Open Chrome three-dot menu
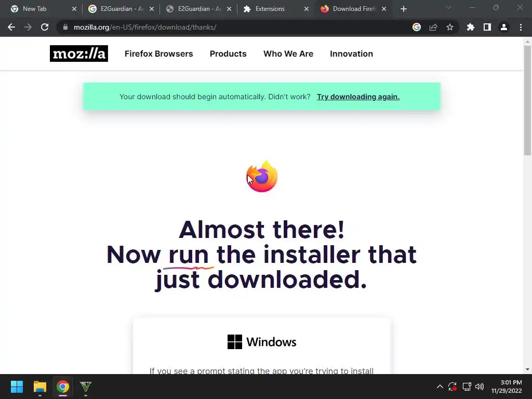This screenshot has width=532, height=399. [x=521, y=27]
